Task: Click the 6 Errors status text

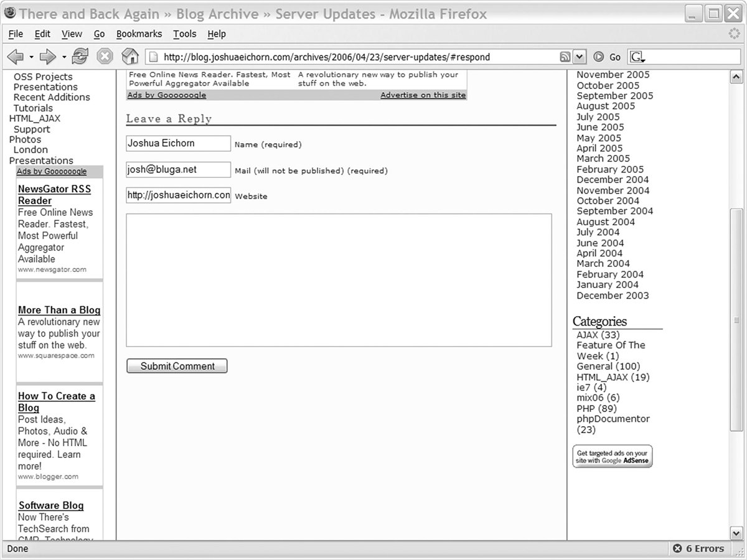Action: pyautogui.click(x=705, y=549)
